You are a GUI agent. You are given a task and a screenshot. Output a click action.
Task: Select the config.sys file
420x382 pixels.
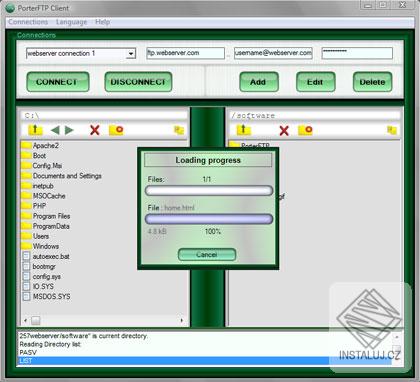pos(41,276)
